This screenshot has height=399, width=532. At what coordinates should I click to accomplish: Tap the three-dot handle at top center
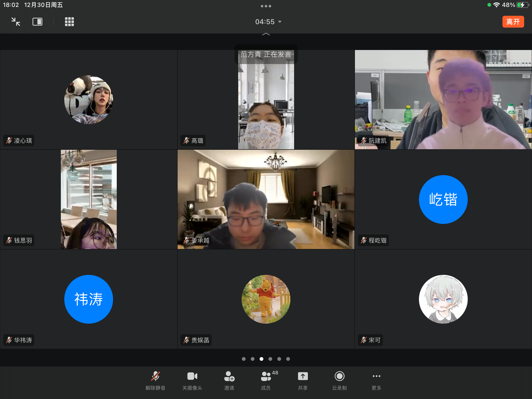(266, 6)
